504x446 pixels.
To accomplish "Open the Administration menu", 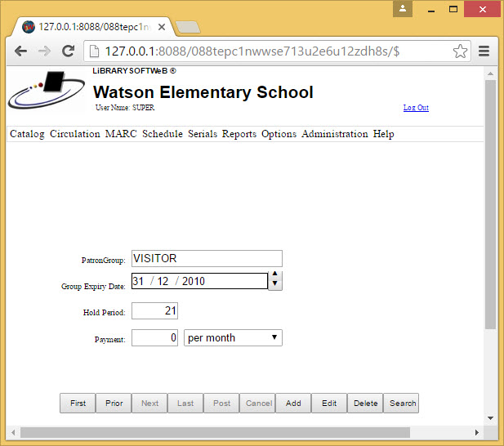I will coord(334,134).
